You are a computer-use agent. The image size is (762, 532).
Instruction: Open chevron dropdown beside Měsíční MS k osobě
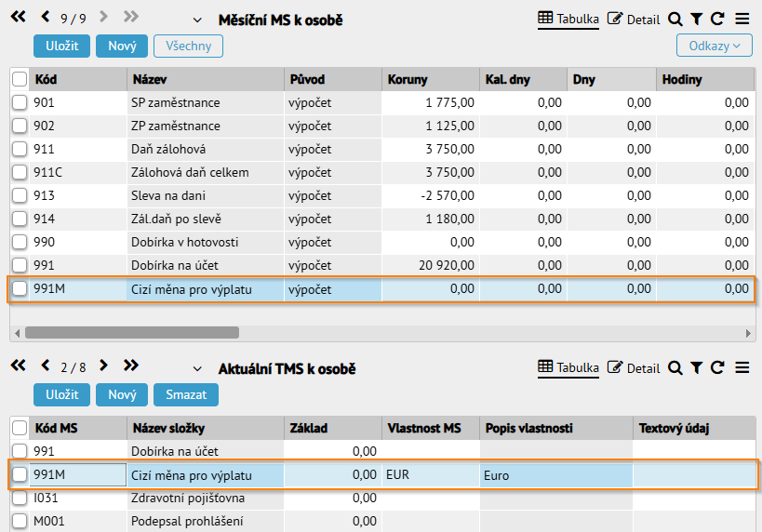click(197, 20)
